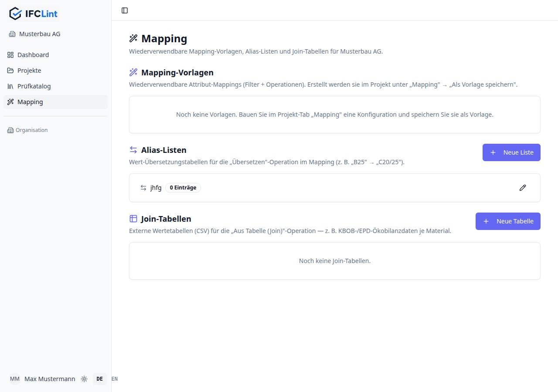Click the Projekte folder icon
The image size is (558, 392).
[10, 71]
